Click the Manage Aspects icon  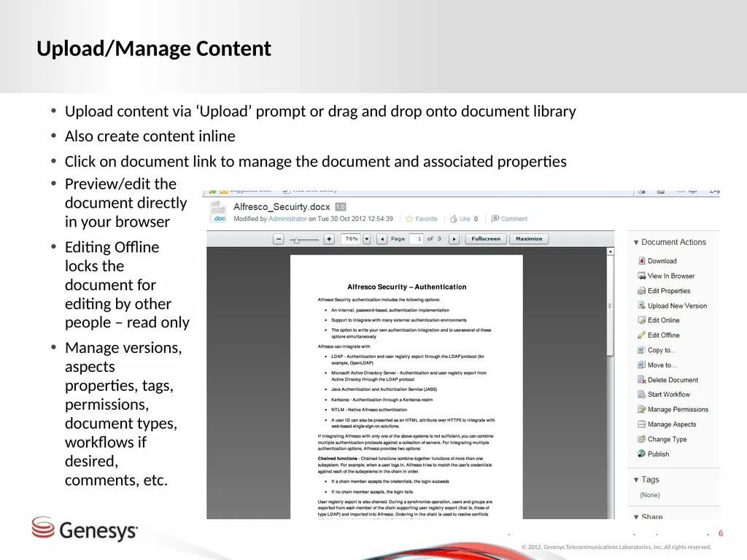(x=641, y=424)
